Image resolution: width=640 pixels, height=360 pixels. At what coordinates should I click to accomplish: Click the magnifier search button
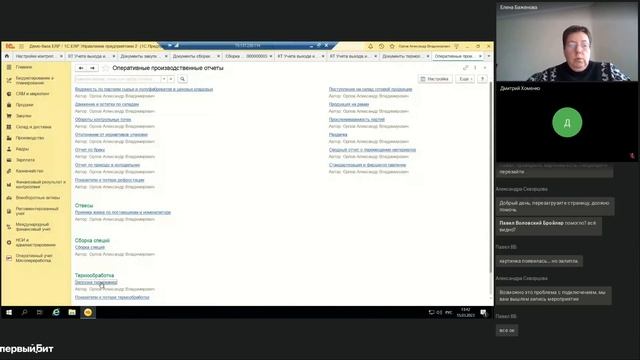click(x=182, y=79)
